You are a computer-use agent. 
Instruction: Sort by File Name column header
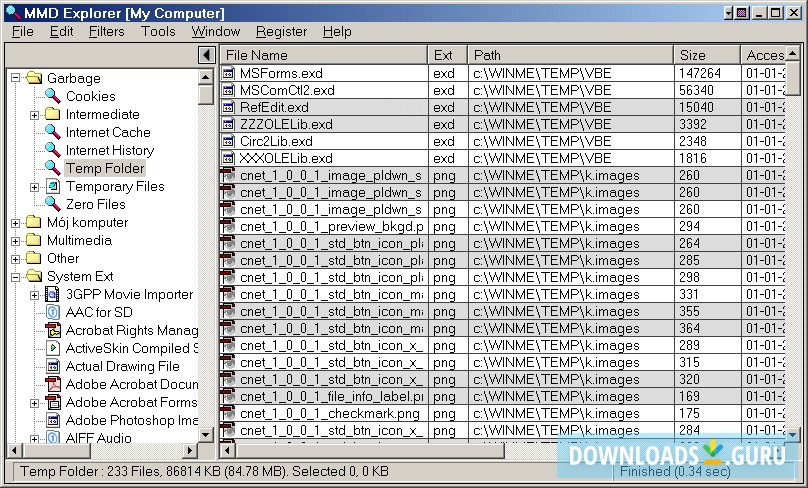pos(324,55)
